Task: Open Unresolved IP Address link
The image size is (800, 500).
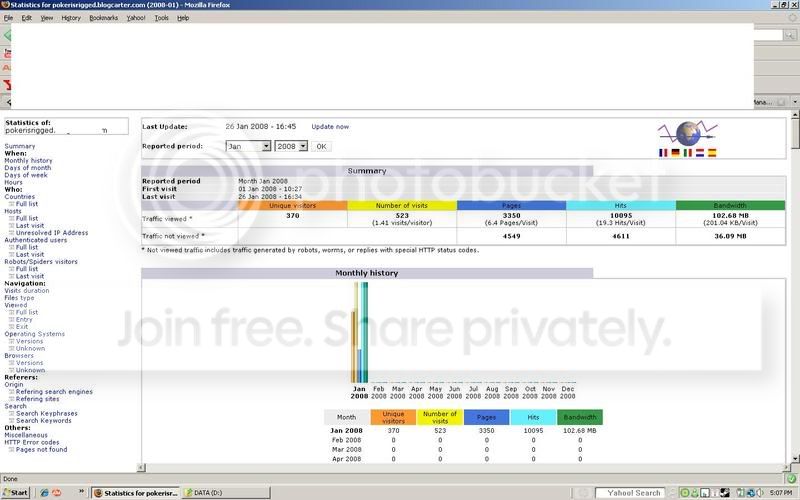Action: click(x=52, y=233)
